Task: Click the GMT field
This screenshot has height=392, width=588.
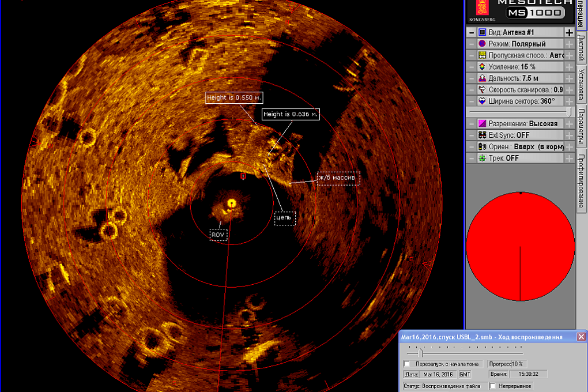Action: tap(465, 374)
